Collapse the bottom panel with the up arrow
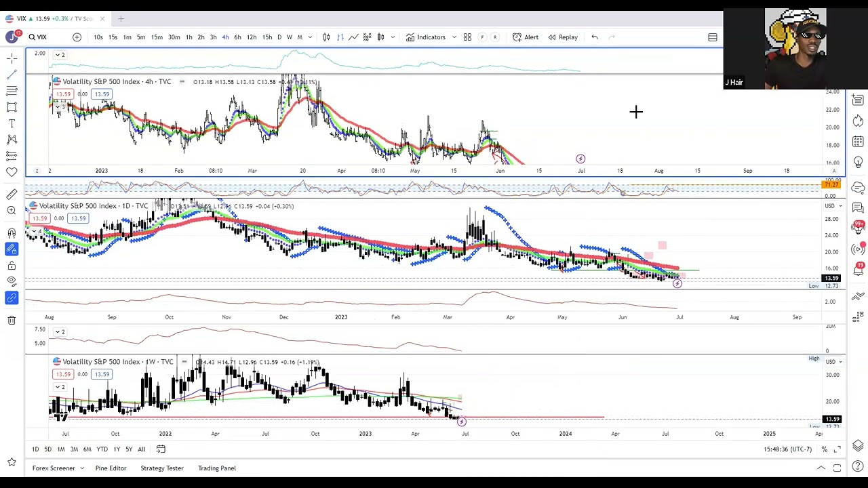The height and width of the screenshot is (488, 868). point(821,468)
